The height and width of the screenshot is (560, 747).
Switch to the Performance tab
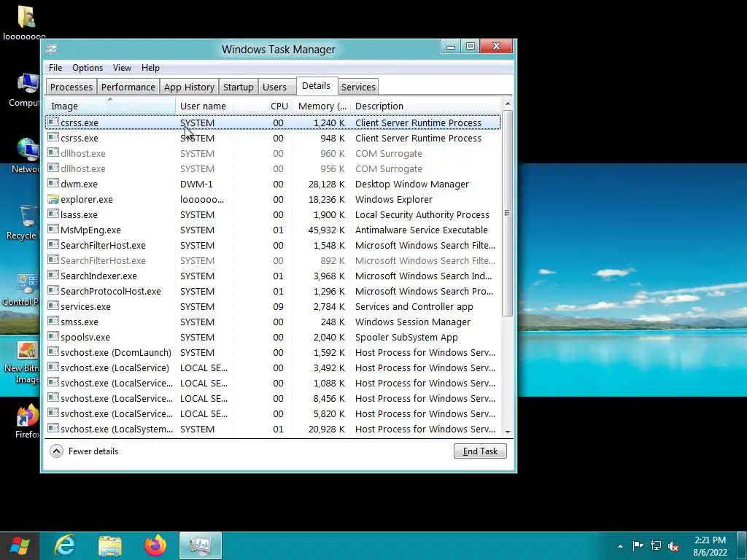[x=128, y=87]
